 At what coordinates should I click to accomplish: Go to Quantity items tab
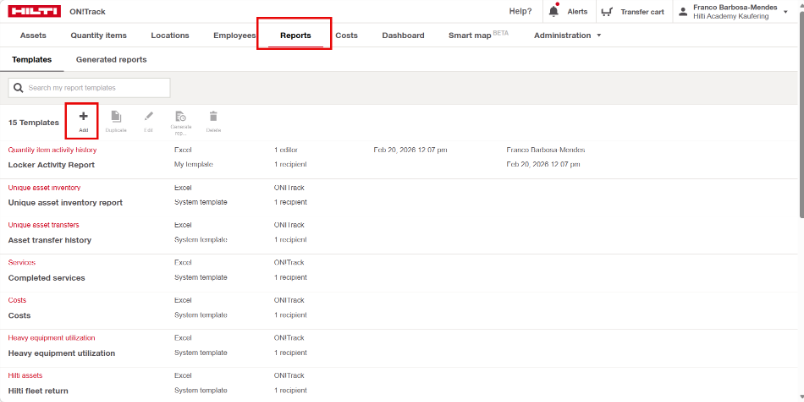tap(98, 35)
